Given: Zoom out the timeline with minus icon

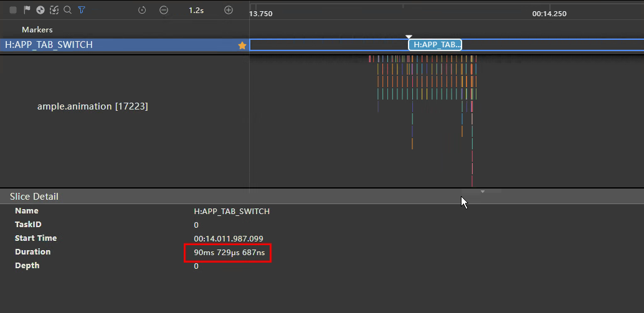Looking at the screenshot, I should tap(163, 10).
